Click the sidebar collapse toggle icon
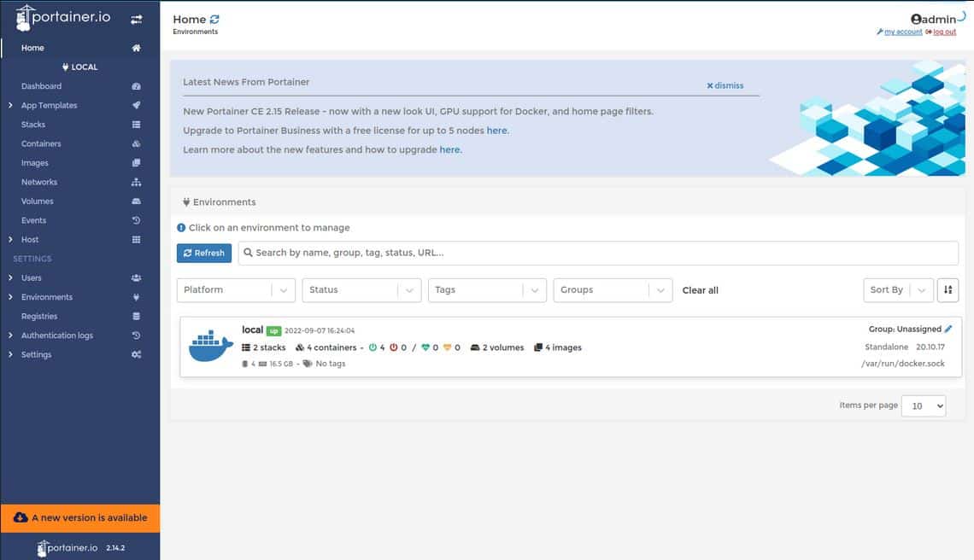This screenshot has width=974, height=560. pyautogui.click(x=136, y=20)
